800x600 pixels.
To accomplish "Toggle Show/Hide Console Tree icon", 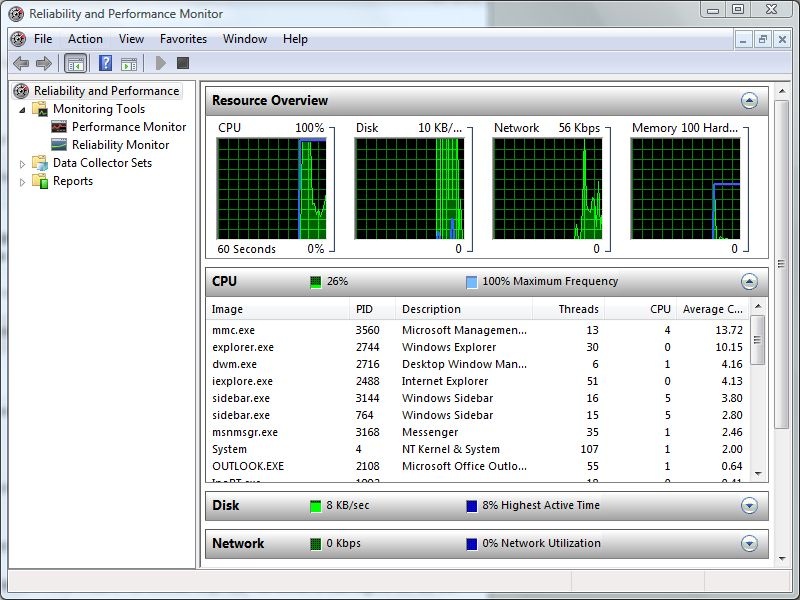I will point(76,63).
